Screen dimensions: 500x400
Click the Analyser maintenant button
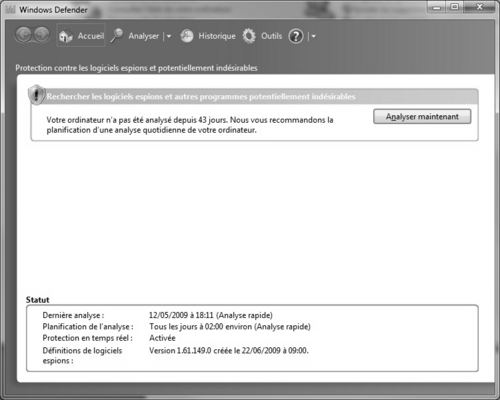(422, 117)
